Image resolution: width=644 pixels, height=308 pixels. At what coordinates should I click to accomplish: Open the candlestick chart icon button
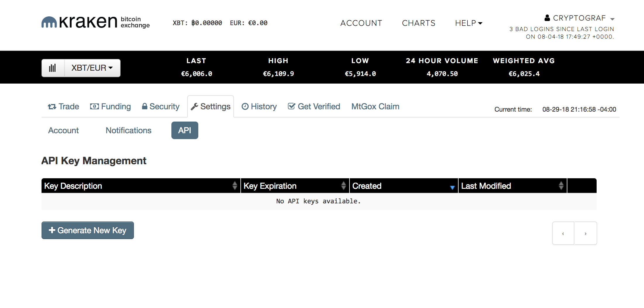(53, 68)
